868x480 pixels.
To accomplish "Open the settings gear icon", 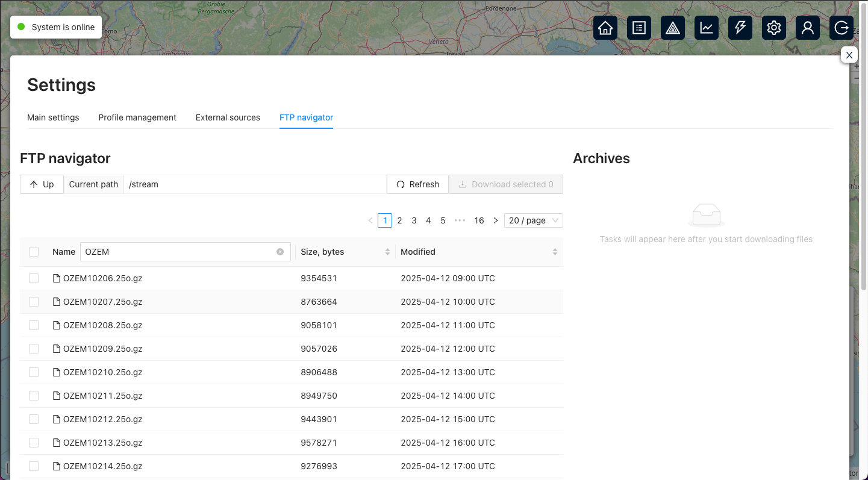I will pos(774,28).
